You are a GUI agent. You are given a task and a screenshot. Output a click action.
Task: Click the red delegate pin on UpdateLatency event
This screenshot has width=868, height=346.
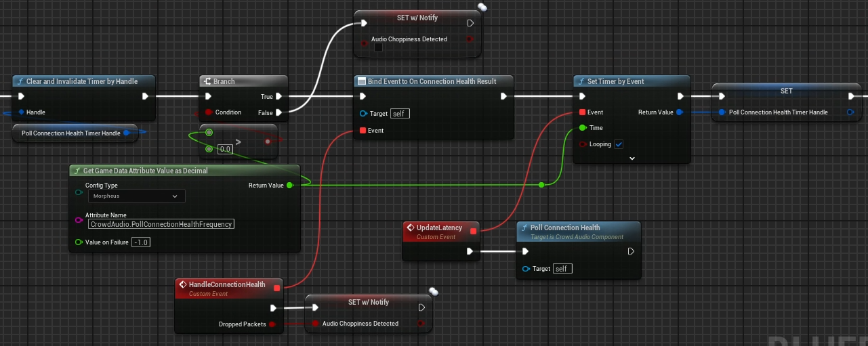473,232
